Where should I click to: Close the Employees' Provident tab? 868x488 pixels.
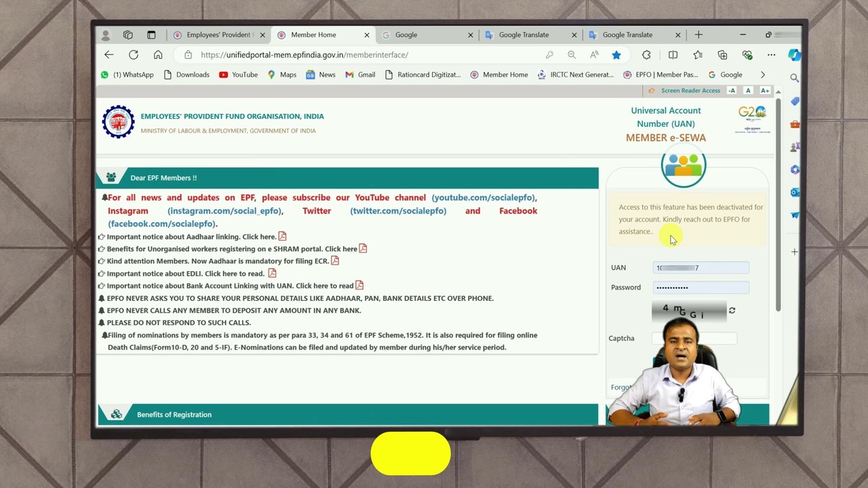tap(263, 35)
